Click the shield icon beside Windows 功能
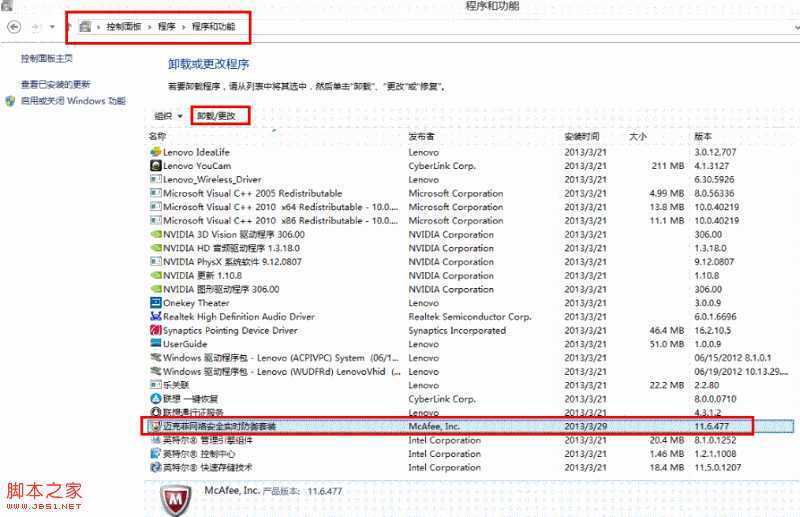The image size is (800, 517). click(x=10, y=101)
